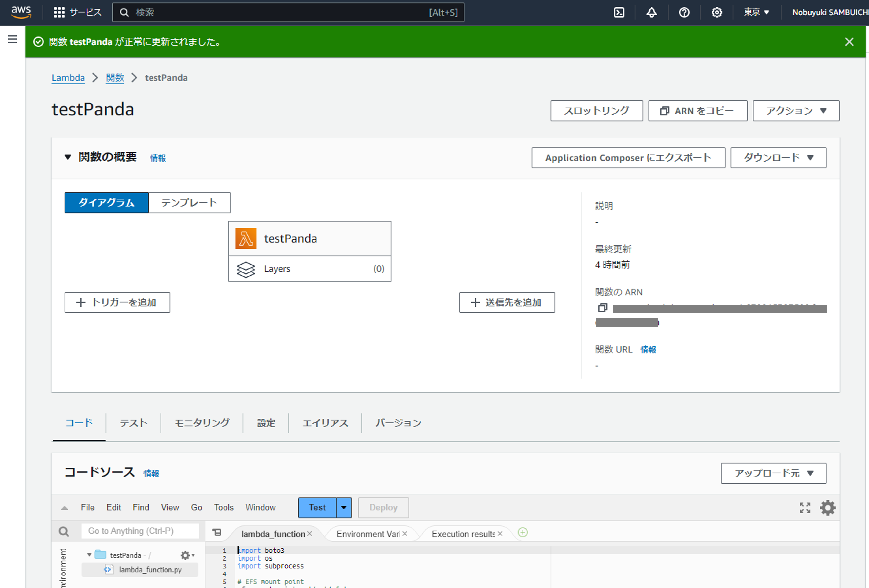Open the View menu in editor
The image size is (869, 588).
[x=170, y=508]
